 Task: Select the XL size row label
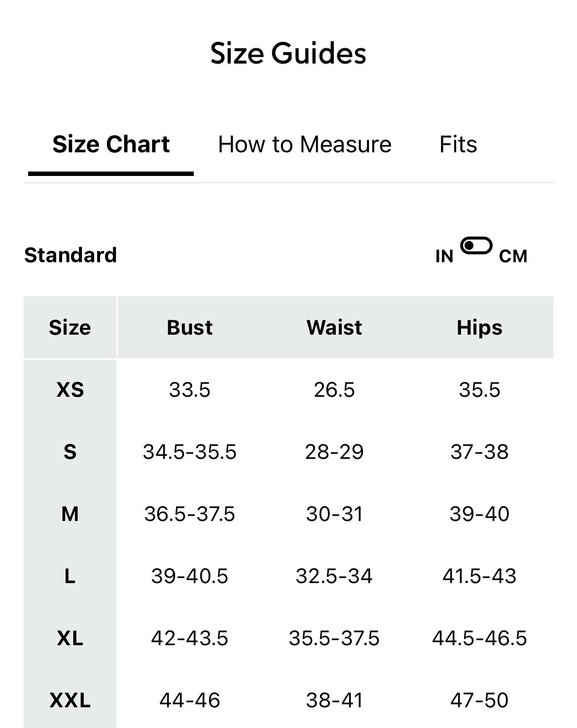70,638
